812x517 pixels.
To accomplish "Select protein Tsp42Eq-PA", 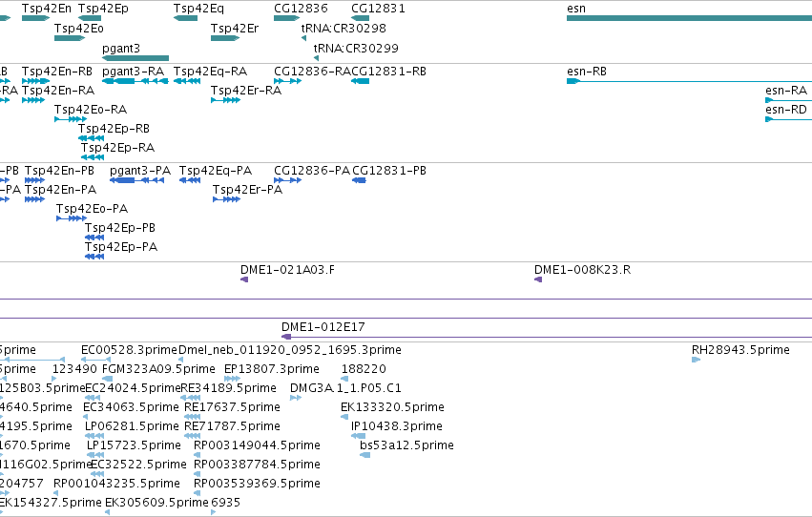I will tap(190, 180).
